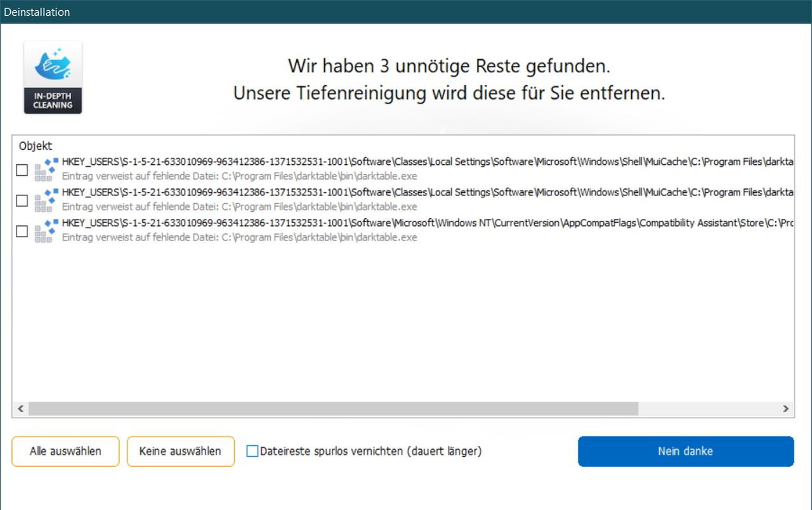This screenshot has width=812, height=510.
Task: Select 'Eintrag verweist auf fehlende Datei' under third entry
Action: pos(240,237)
